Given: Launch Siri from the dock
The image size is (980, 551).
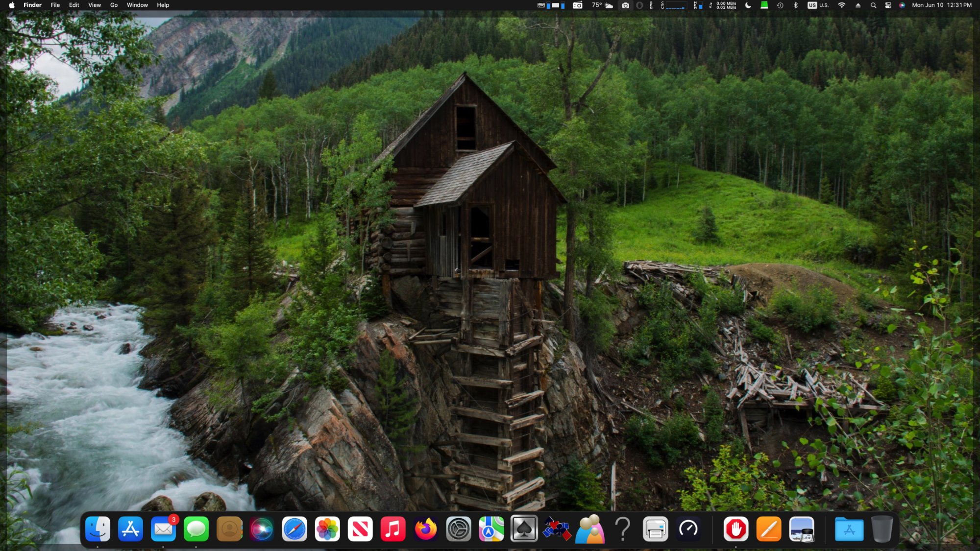Looking at the screenshot, I should pos(262,529).
